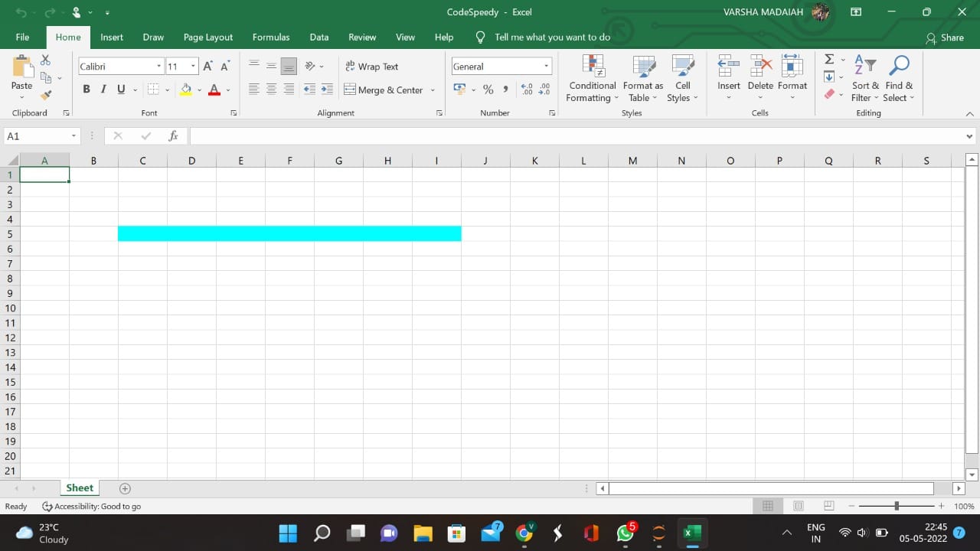
Task: Click the Increase Font Size icon
Action: click(x=207, y=67)
